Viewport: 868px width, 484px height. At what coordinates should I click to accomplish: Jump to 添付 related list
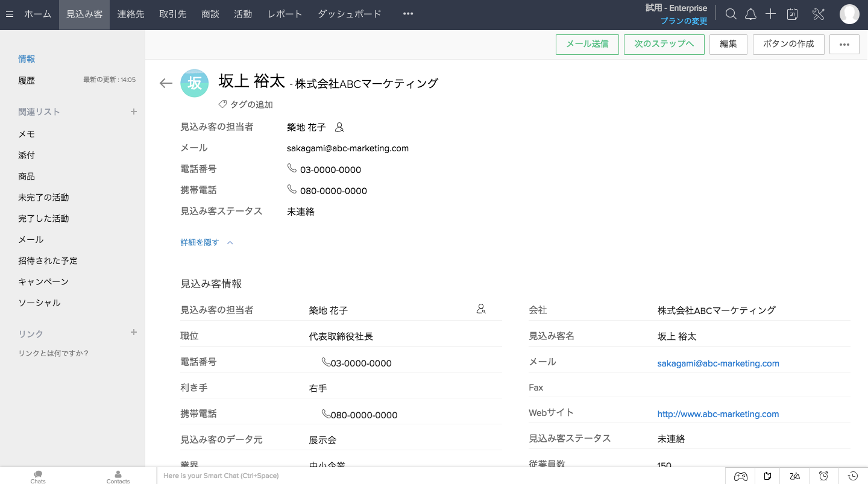coord(27,155)
